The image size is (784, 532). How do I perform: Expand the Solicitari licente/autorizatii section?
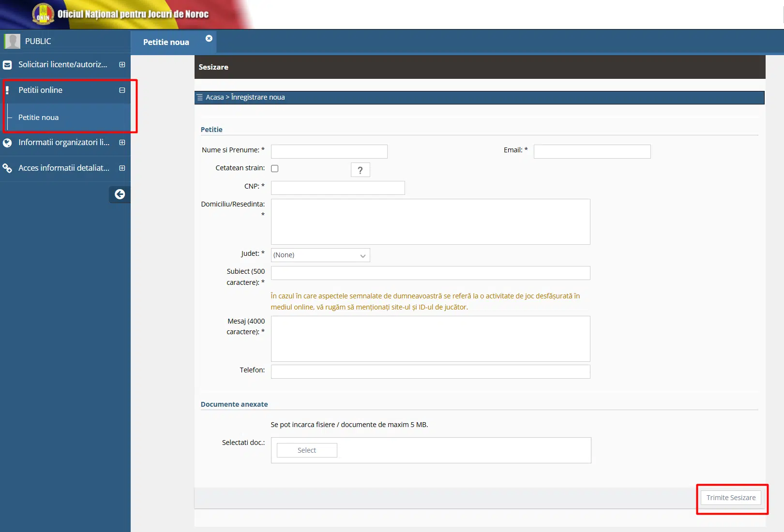click(122, 64)
